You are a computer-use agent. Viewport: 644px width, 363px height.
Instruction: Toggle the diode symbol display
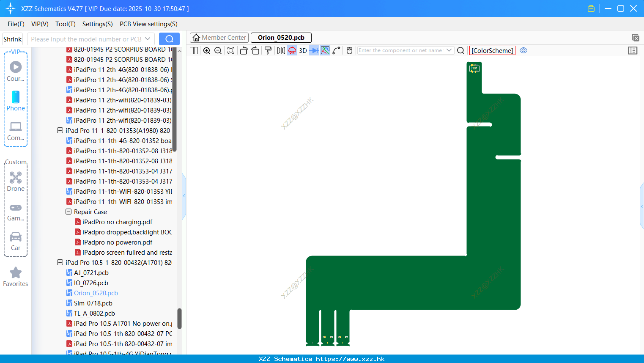tap(314, 51)
